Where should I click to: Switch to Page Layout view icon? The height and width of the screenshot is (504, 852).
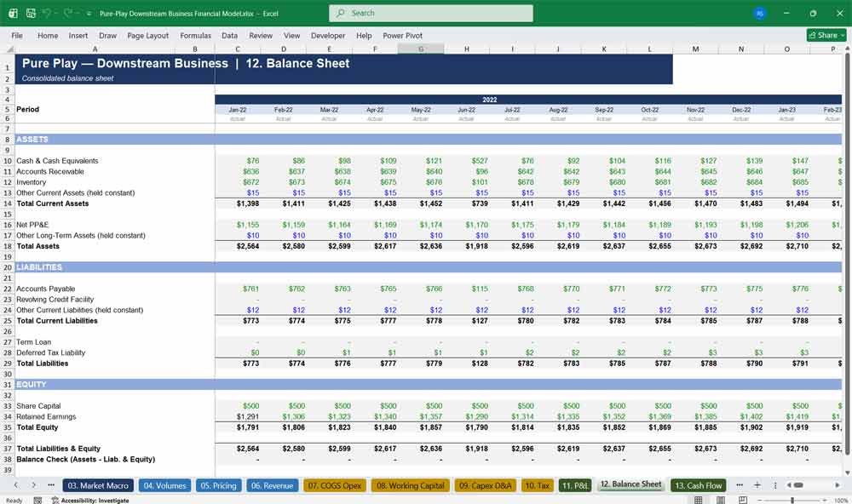coord(721,500)
